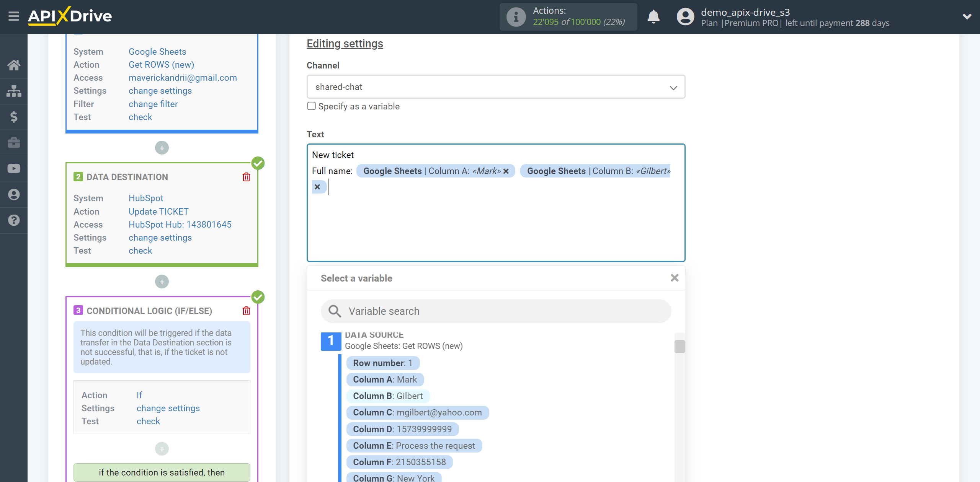The width and height of the screenshot is (980, 482).
Task: Insert the Row number variable
Action: coord(383,363)
